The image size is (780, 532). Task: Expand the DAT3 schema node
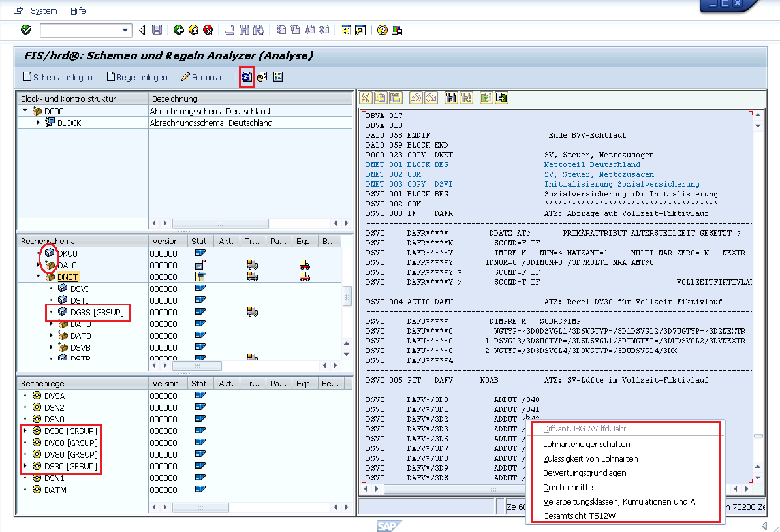point(51,336)
